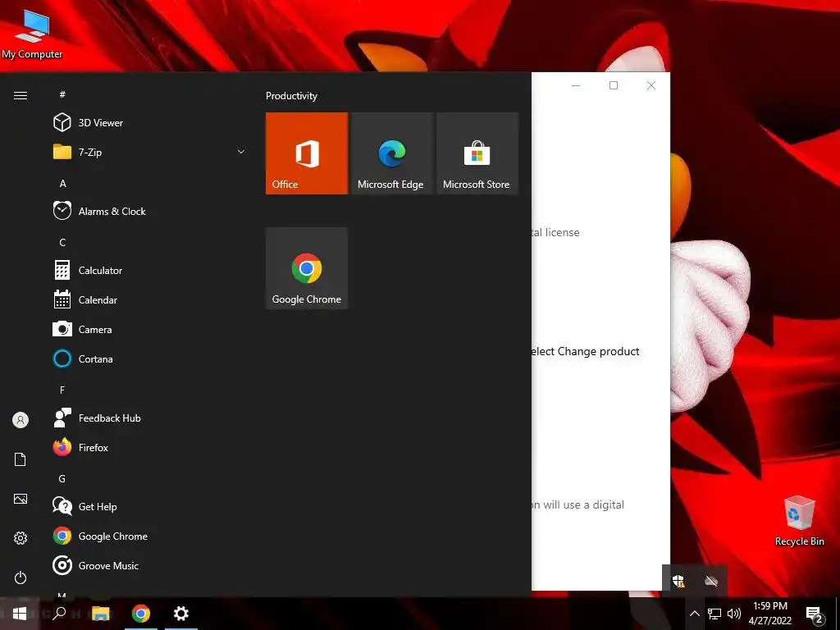Viewport: 840px width, 630px height.
Task: Open Feedback Hub
Action: coord(150,418)
